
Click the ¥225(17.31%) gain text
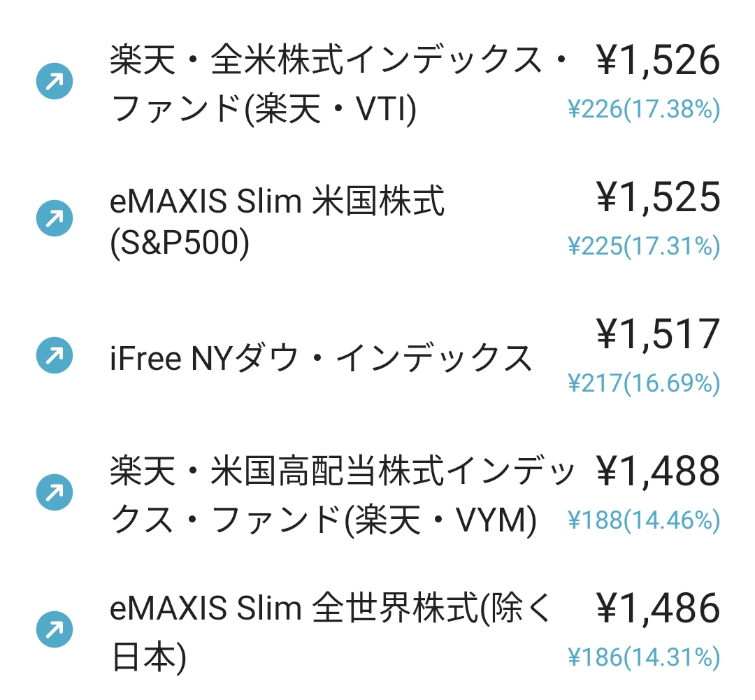click(x=645, y=246)
